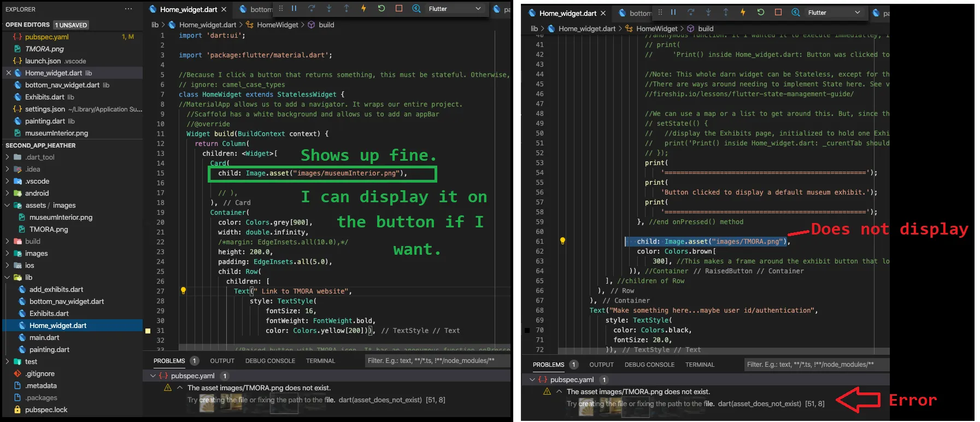
Task: Toggle breakpoint marker beside line 31
Action: (x=148, y=331)
